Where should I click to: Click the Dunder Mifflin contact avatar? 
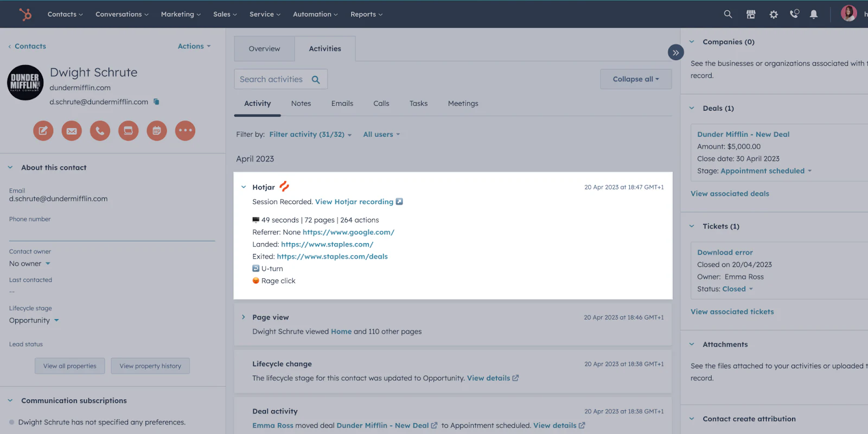(x=25, y=83)
